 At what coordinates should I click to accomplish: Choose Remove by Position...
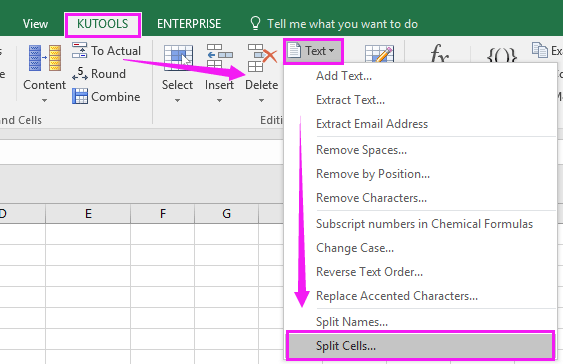point(419,174)
